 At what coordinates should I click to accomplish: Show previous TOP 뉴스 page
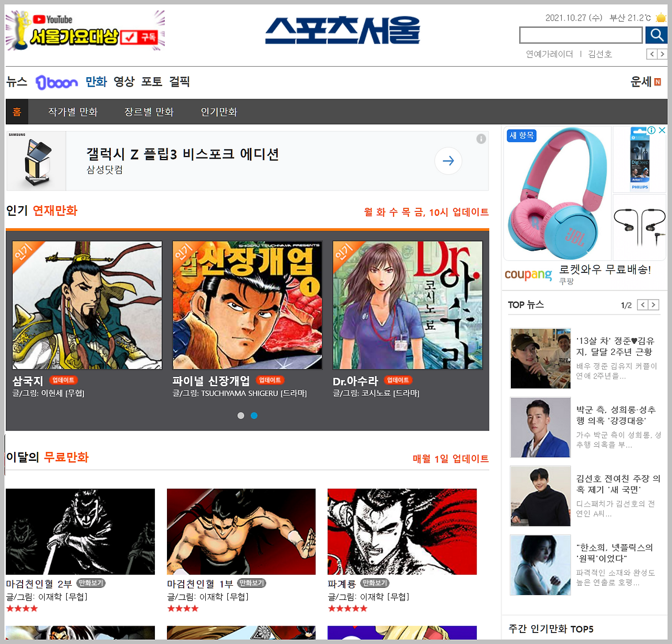click(643, 304)
